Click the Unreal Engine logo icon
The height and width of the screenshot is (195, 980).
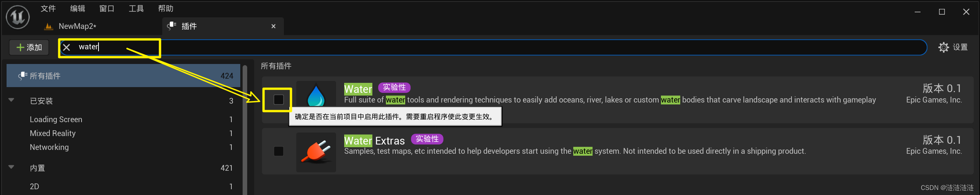coord(18,17)
